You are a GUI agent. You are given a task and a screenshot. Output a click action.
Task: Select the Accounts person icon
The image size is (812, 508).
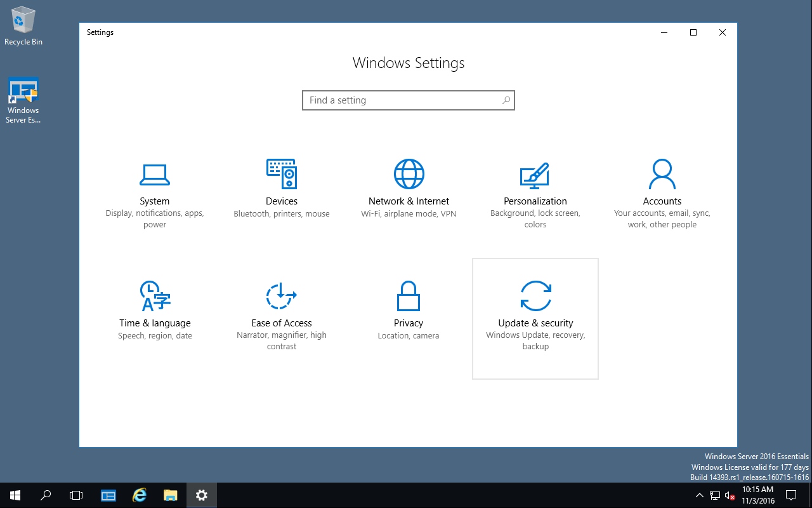tap(662, 173)
